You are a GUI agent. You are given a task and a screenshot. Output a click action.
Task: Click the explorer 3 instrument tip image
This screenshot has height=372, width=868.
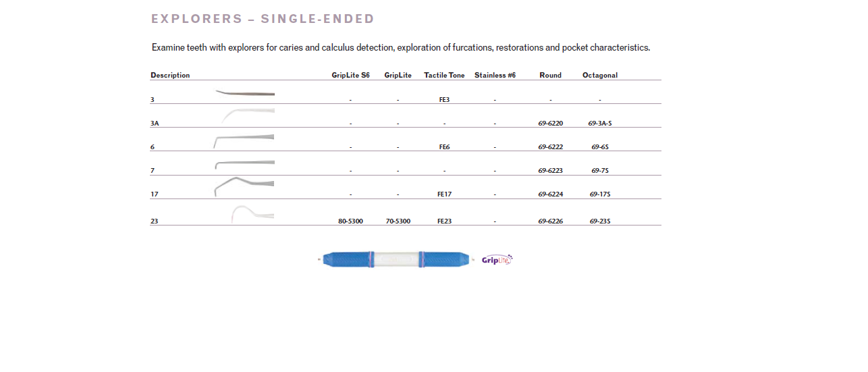(x=245, y=93)
